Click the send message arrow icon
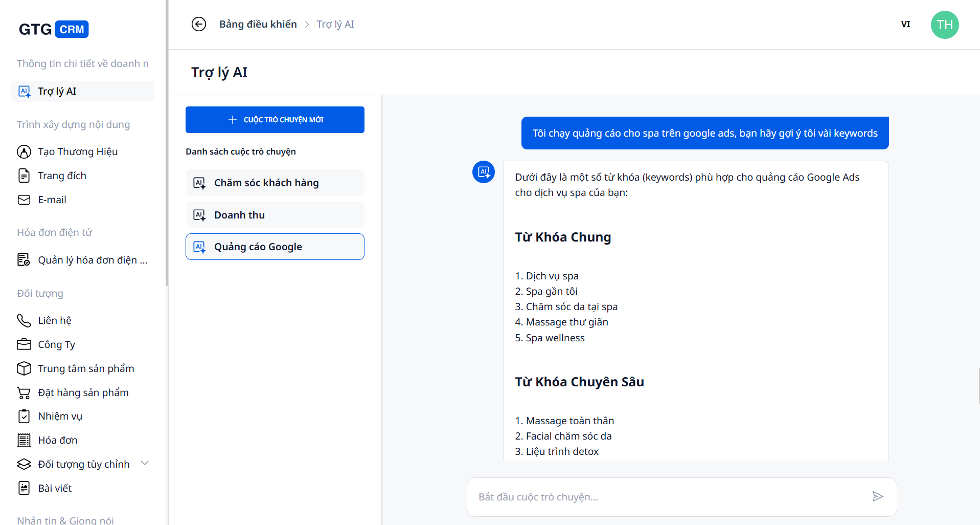The image size is (980, 525). click(x=877, y=496)
